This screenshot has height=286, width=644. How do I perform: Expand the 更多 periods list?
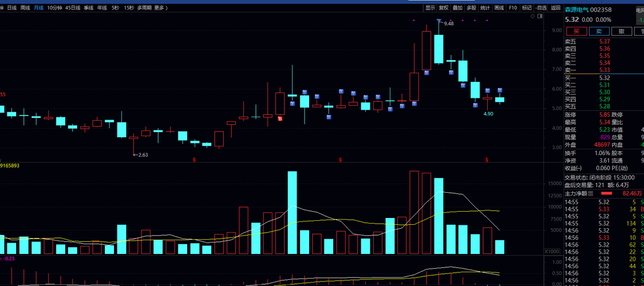pyautogui.click(x=161, y=7)
